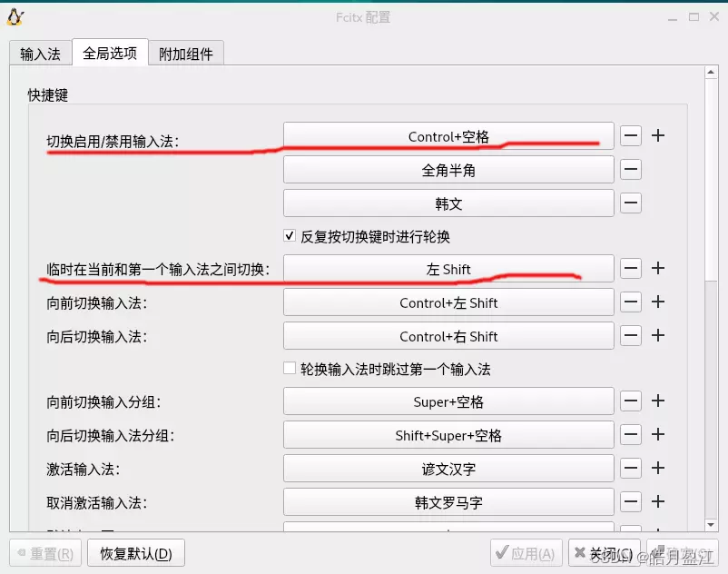The image size is (728, 574).
Task: Add hotkey for 向后切换输入法 with plus
Action: coord(658,335)
